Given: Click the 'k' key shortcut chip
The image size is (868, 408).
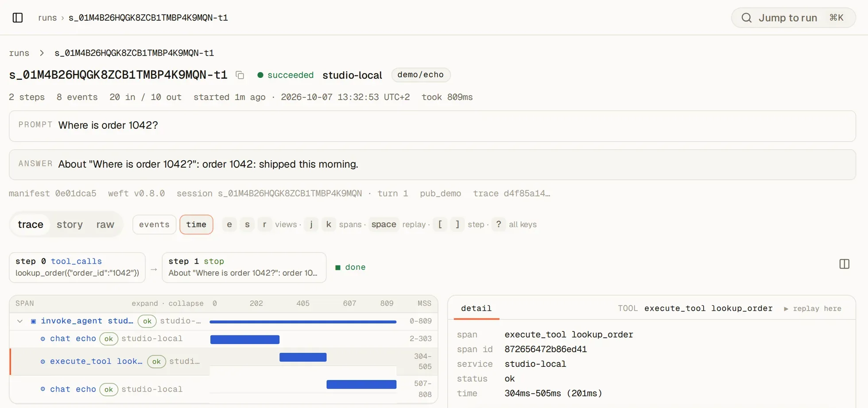Looking at the screenshot, I should (329, 224).
